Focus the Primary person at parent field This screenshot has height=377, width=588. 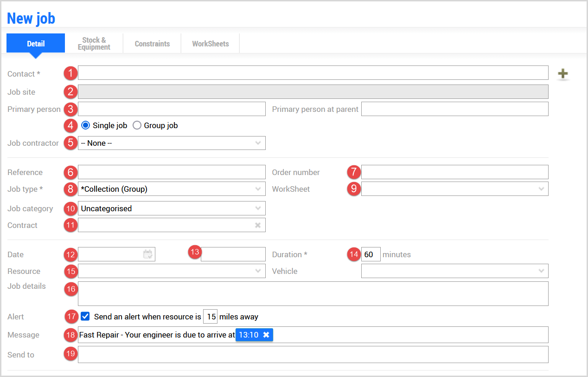point(454,109)
